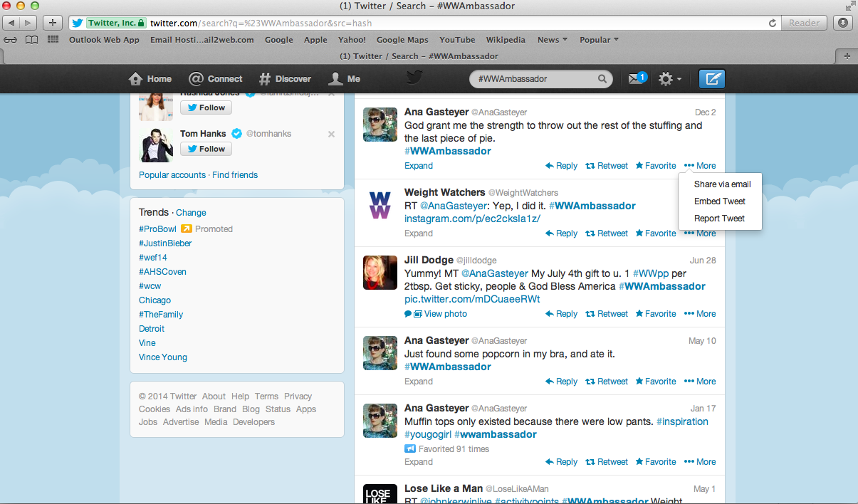Open the instagram.com link in tweet
The image size is (858, 504).
pyautogui.click(x=473, y=219)
